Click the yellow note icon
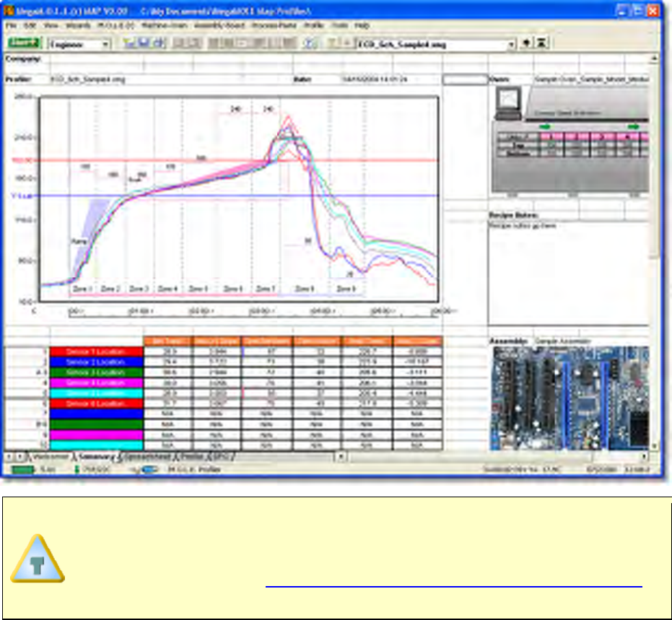 [x=38, y=559]
